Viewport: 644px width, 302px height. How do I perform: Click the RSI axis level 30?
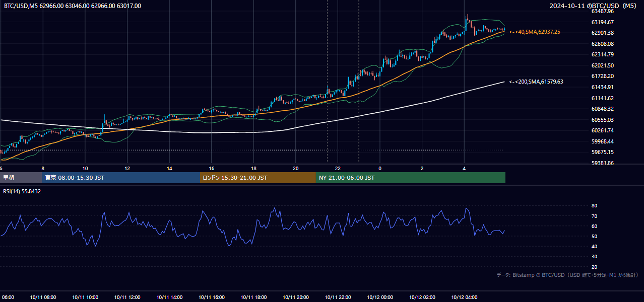coord(594,257)
